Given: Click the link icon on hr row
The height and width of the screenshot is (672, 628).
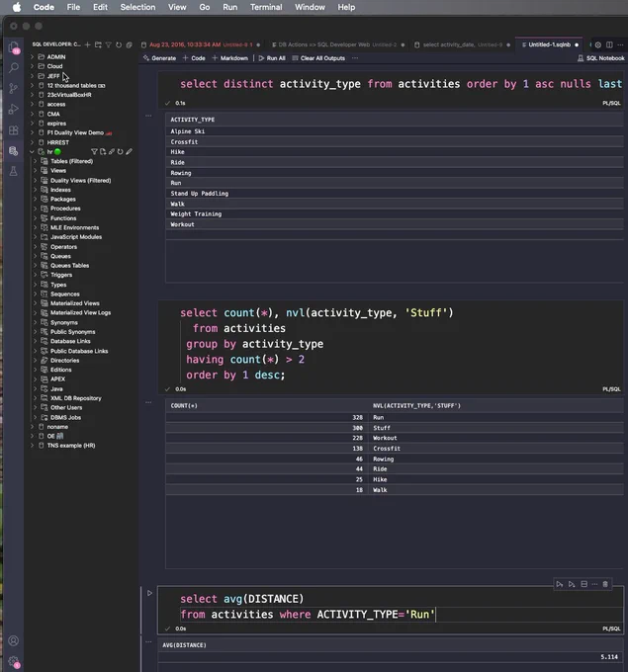Looking at the screenshot, I should tap(112, 152).
